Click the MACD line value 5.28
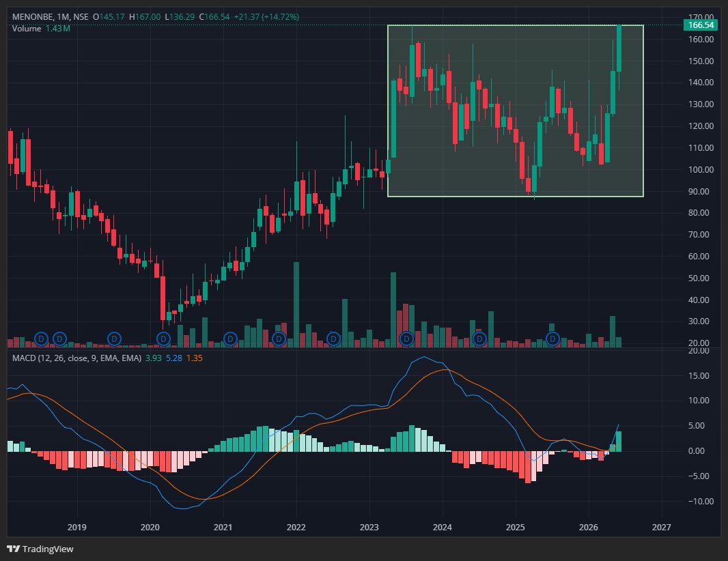728x561 pixels. (x=174, y=358)
